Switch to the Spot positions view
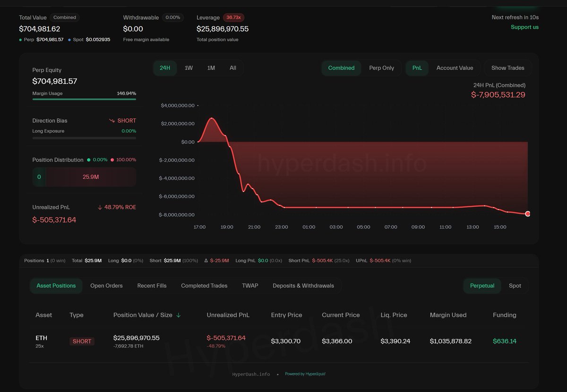This screenshot has width=567, height=392. [x=515, y=286]
